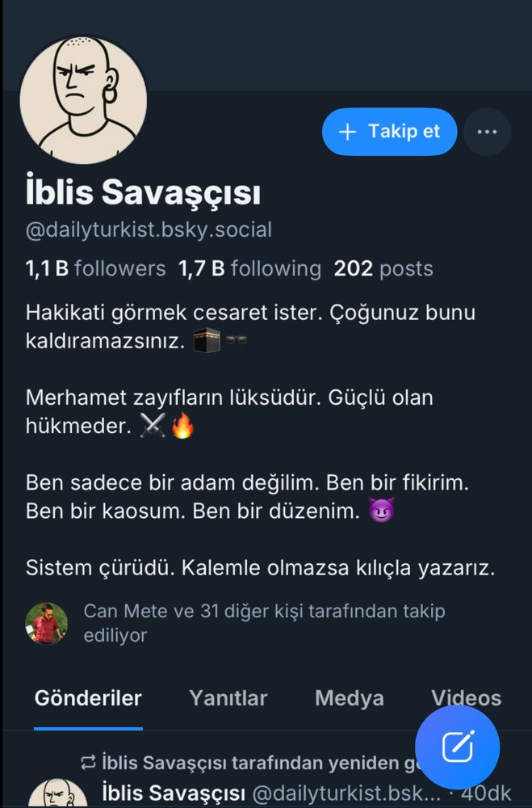This screenshot has width=532, height=808.
Task: Tap the compose new post floating button
Action: pos(457,747)
